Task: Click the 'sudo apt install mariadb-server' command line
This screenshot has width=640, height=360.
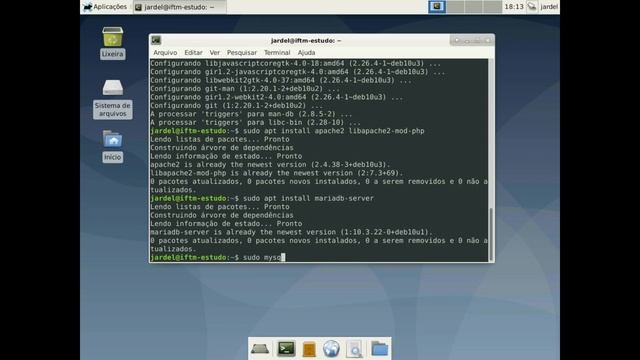Action: pyautogui.click(x=262, y=198)
